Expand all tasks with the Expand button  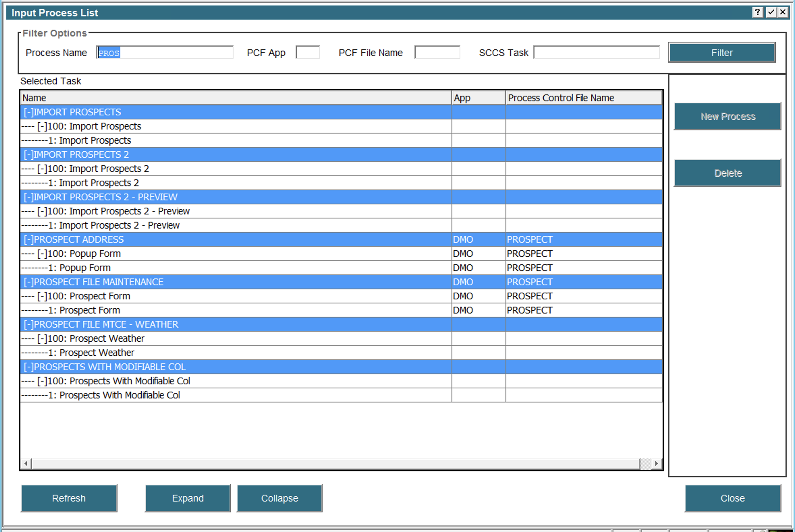click(188, 498)
